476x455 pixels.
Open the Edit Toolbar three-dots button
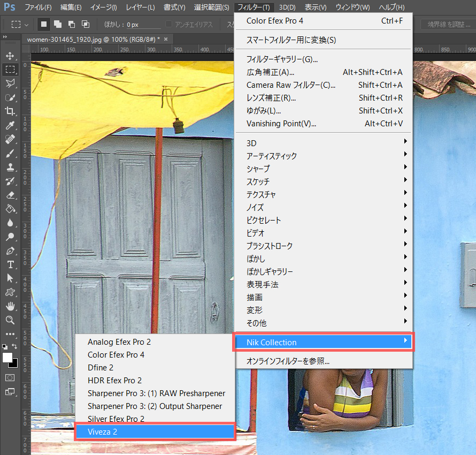10,334
